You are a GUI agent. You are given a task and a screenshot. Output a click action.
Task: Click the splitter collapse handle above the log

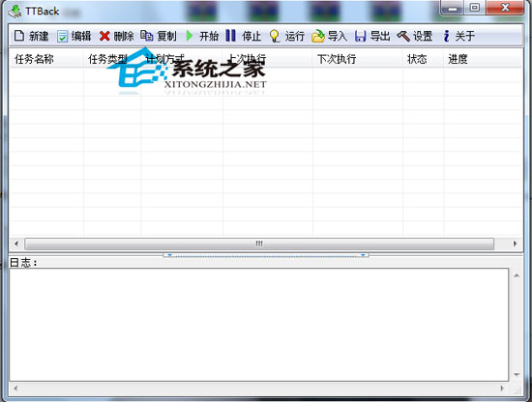[x=266, y=255]
